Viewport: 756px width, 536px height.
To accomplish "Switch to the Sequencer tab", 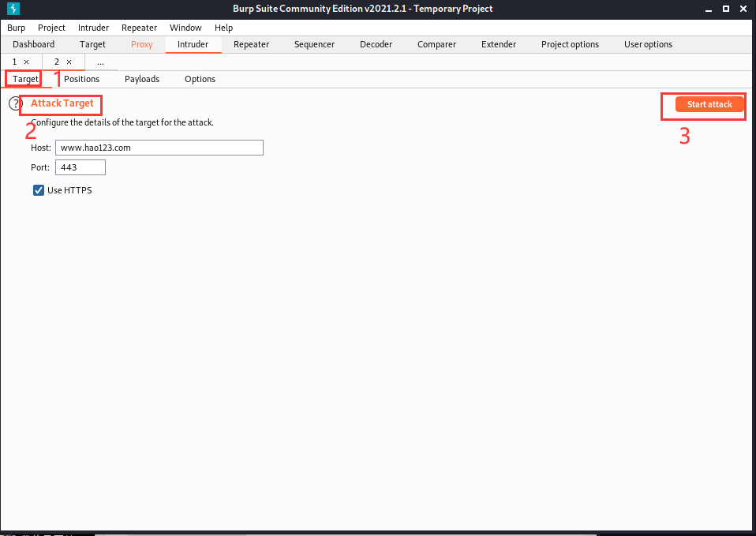I will tap(314, 44).
